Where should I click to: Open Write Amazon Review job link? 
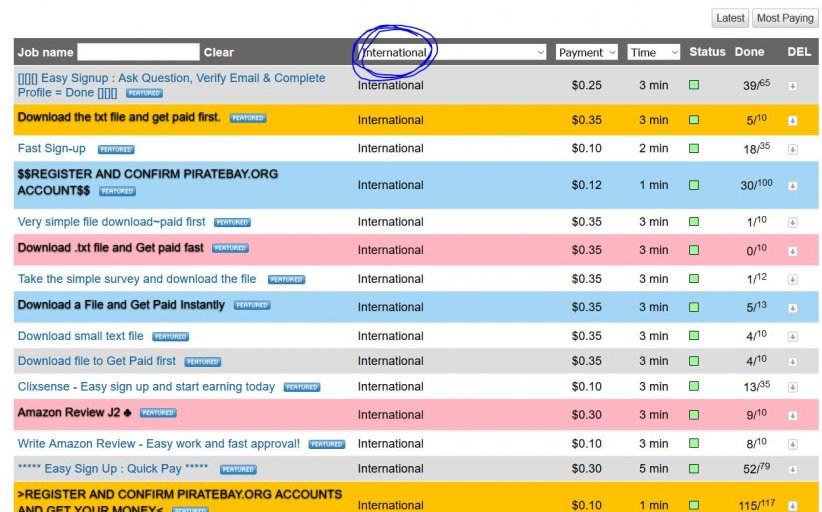158,444
